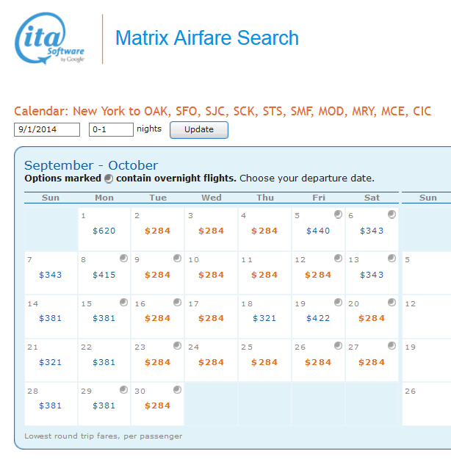
Task: Click the ITA Software logo
Action: click(x=51, y=38)
